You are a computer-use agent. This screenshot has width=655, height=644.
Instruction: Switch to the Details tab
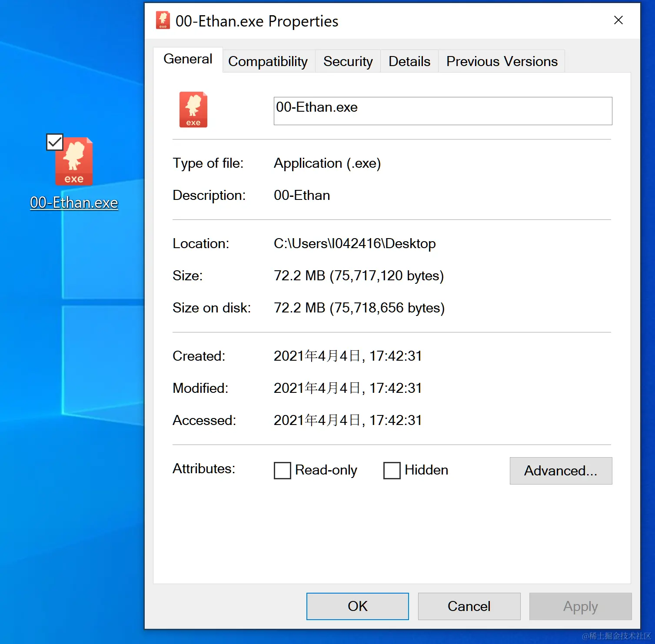(409, 61)
